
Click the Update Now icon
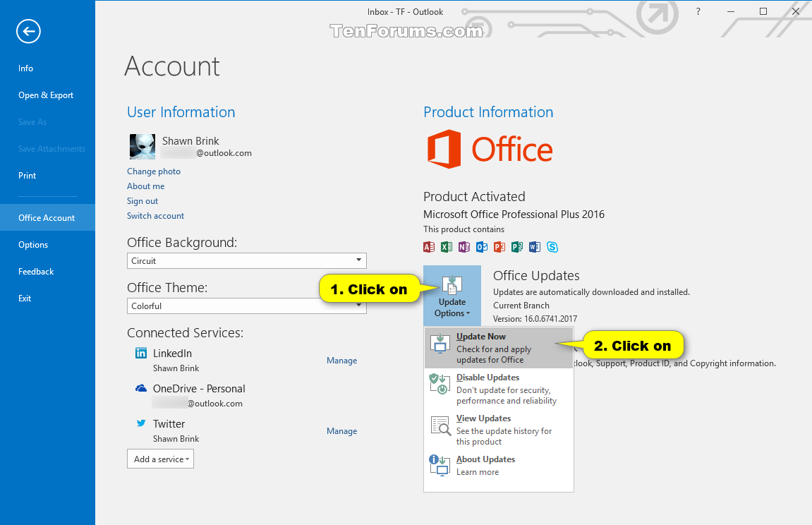pyautogui.click(x=440, y=343)
